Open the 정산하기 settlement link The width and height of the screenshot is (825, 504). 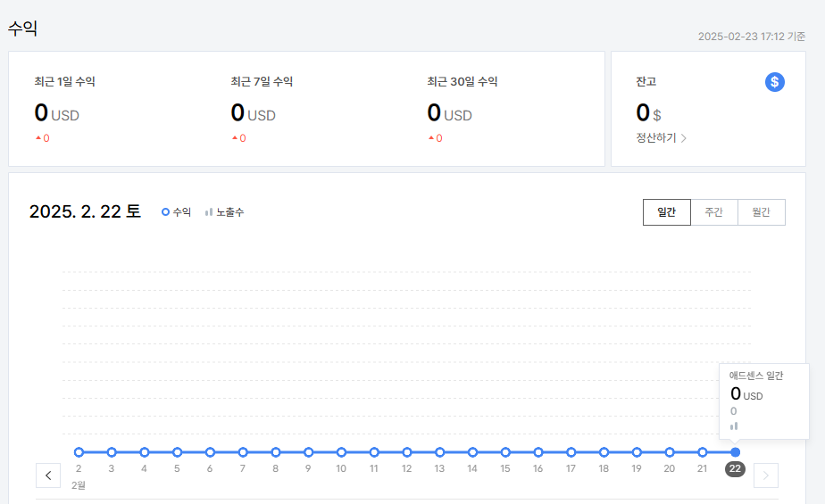tap(661, 137)
